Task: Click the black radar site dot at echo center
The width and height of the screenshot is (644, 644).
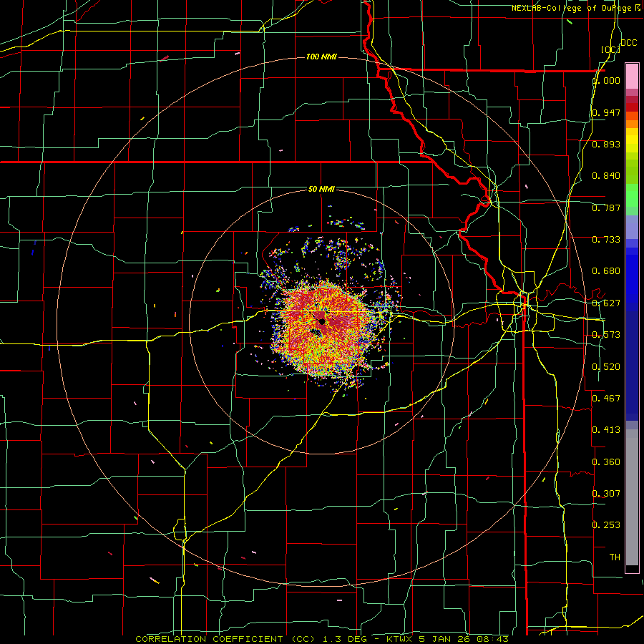Action: [x=321, y=321]
